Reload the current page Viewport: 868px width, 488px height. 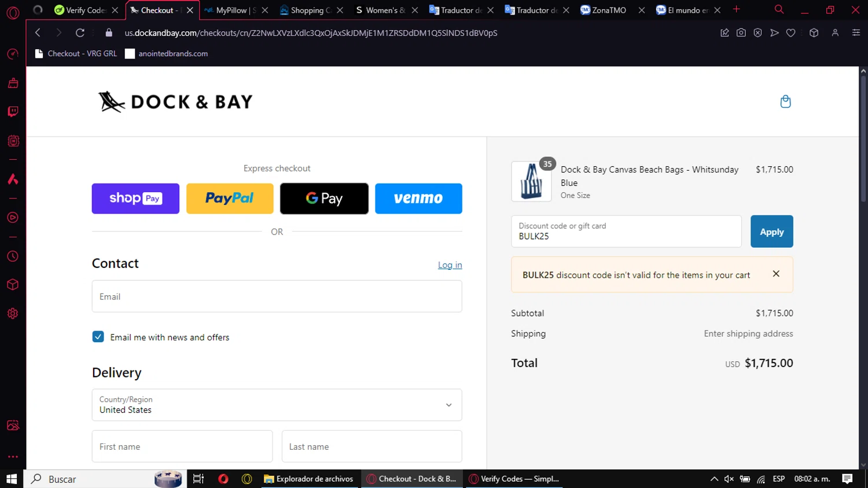[80, 33]
